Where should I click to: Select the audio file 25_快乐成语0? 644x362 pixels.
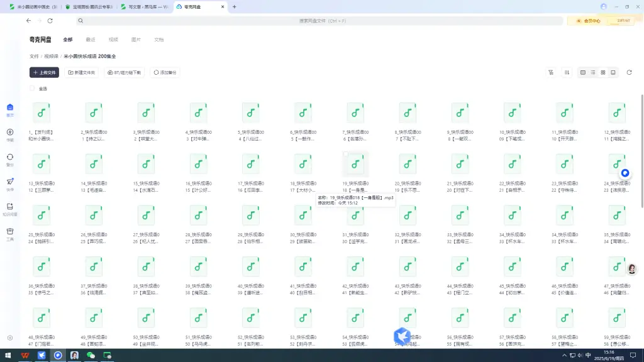41,224
